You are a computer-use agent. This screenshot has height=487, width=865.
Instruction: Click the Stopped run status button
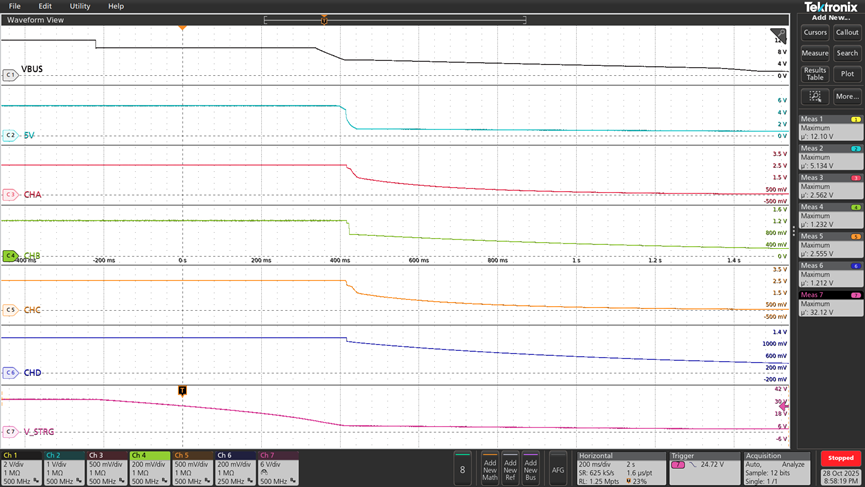click(x=841, y=458)
